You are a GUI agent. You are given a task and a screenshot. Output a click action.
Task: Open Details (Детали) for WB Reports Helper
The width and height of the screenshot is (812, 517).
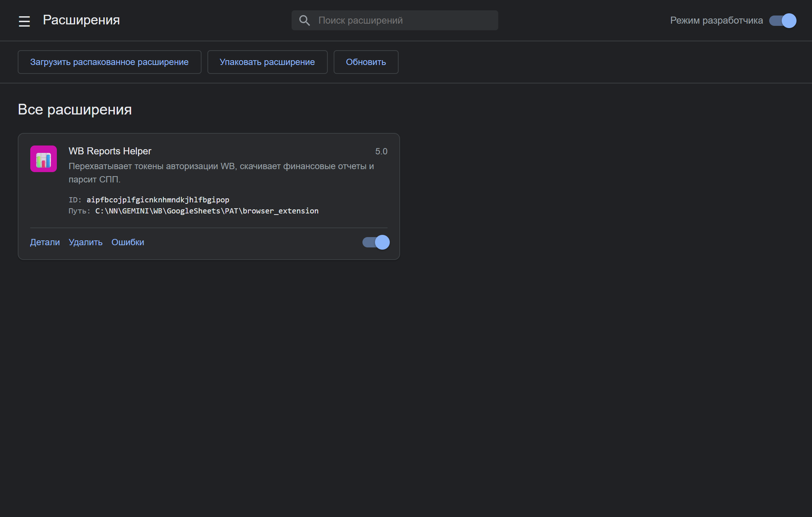pyautogui.click(x=45, y=242)
